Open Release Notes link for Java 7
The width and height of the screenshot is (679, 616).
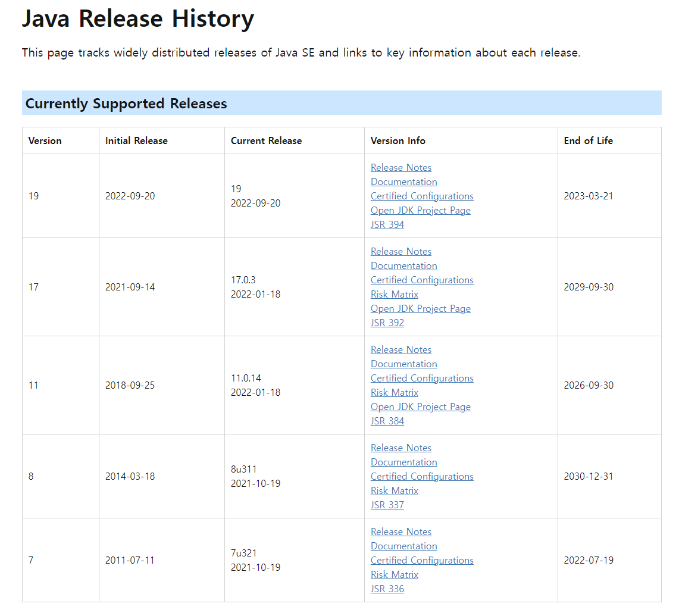[401, 533]
